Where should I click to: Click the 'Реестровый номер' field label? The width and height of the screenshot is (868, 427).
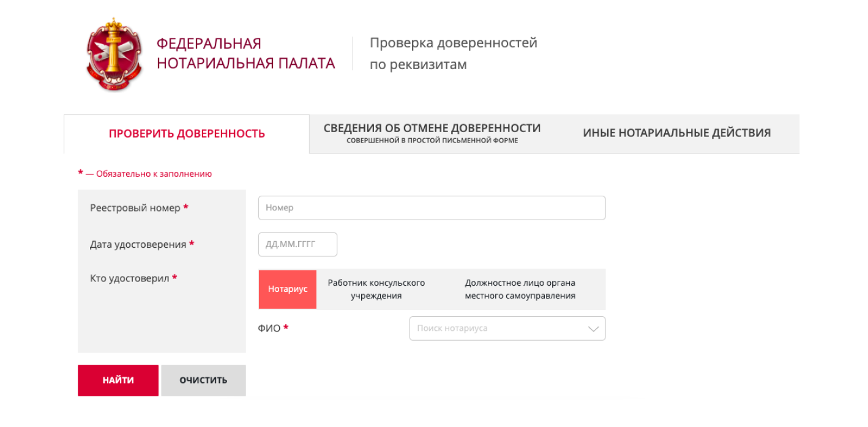click(135, 208)
